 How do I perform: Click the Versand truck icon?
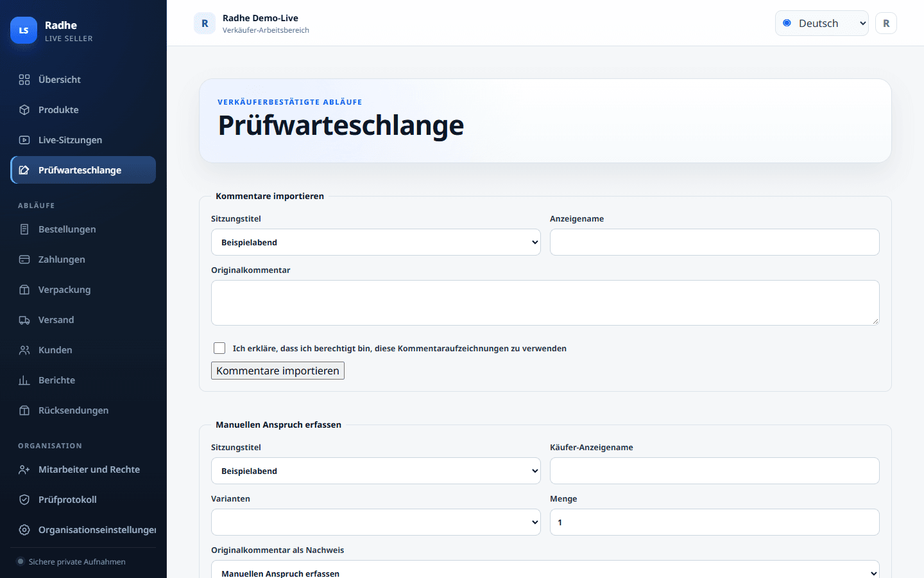coord(24,320)
